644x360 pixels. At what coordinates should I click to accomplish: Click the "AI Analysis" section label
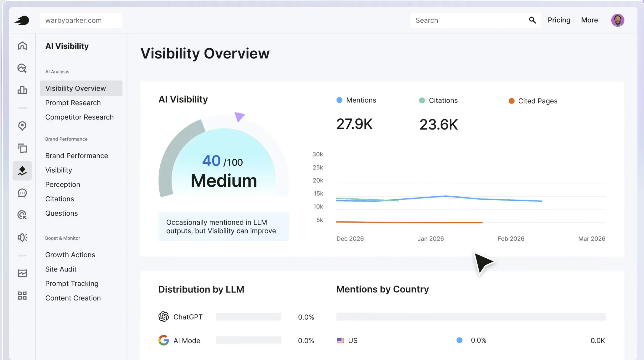coord(57,72)
